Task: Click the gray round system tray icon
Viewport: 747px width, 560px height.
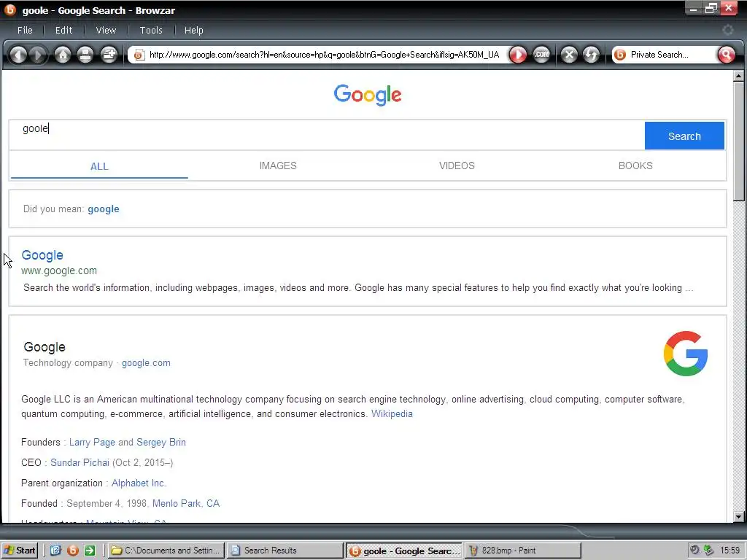Action: 694,550
